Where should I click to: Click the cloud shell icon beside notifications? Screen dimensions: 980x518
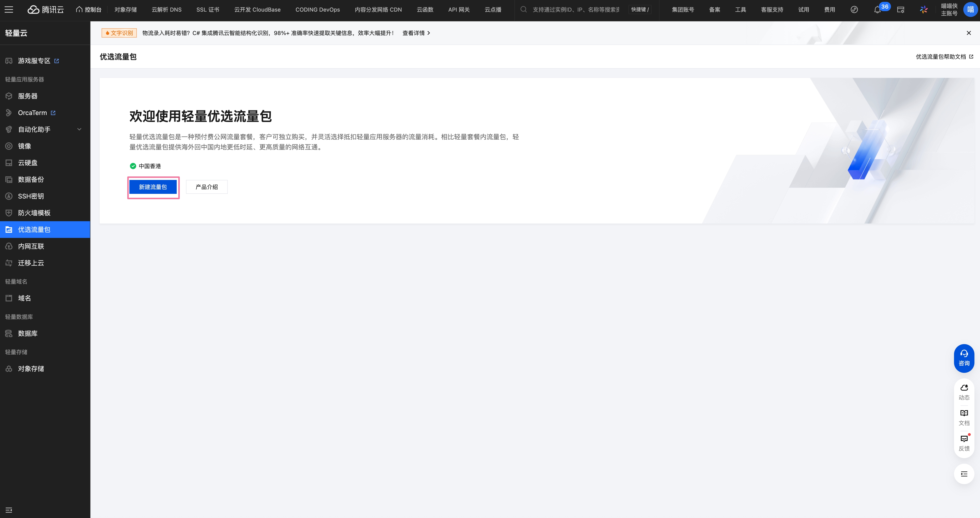pyautogui.click(x=900, y=10)
